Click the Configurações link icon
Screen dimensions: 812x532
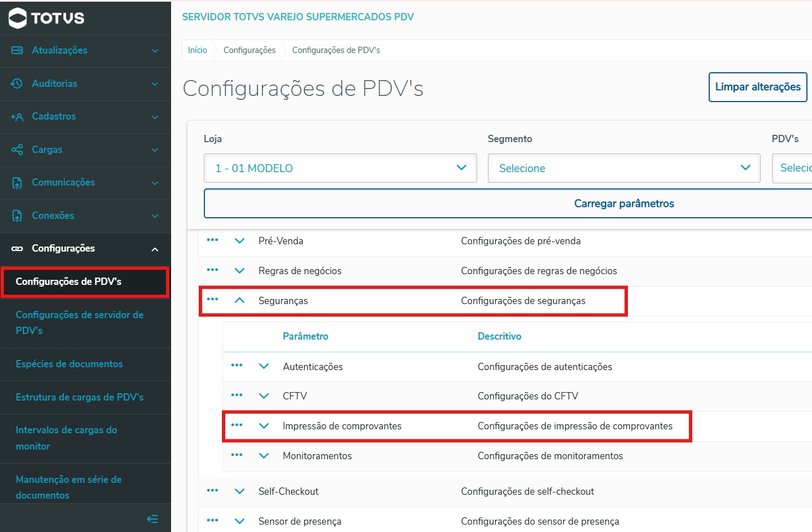(17, 249)
